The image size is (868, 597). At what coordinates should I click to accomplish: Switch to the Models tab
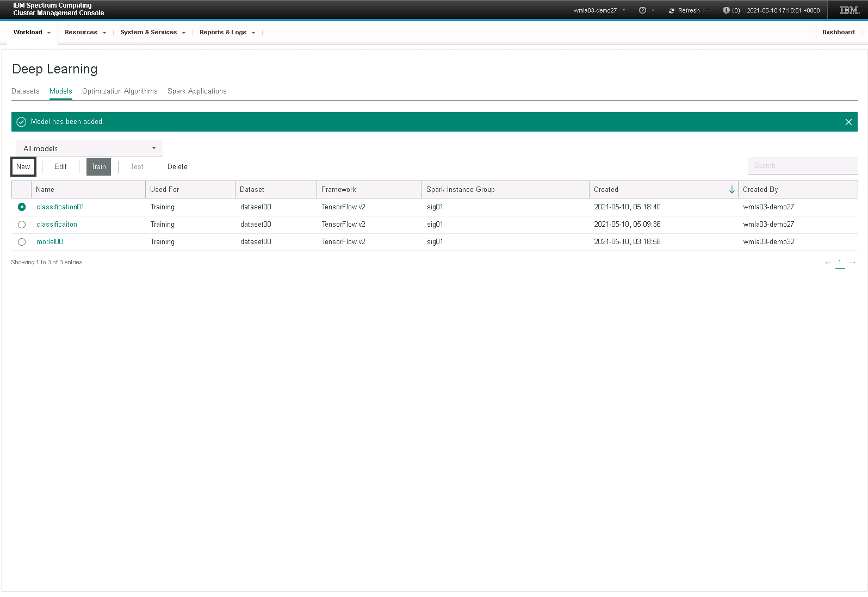(x=61, y=91)
